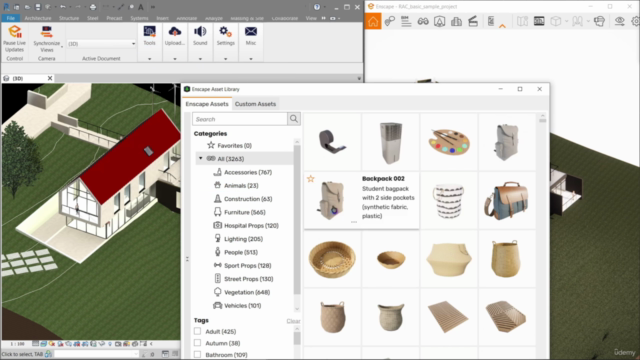Click the star on Backpack 002
Screen dimensions: 640x360
tap(311, 179)
